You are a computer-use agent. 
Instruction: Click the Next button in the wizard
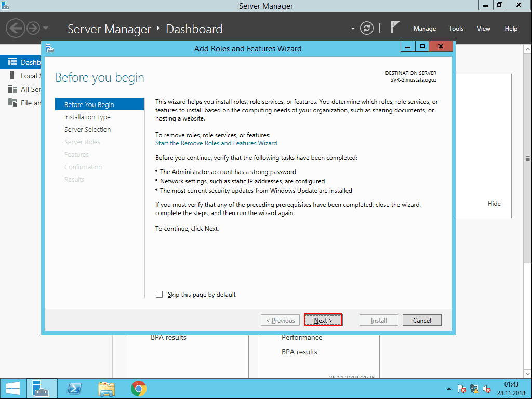click(x=323, y=320)
